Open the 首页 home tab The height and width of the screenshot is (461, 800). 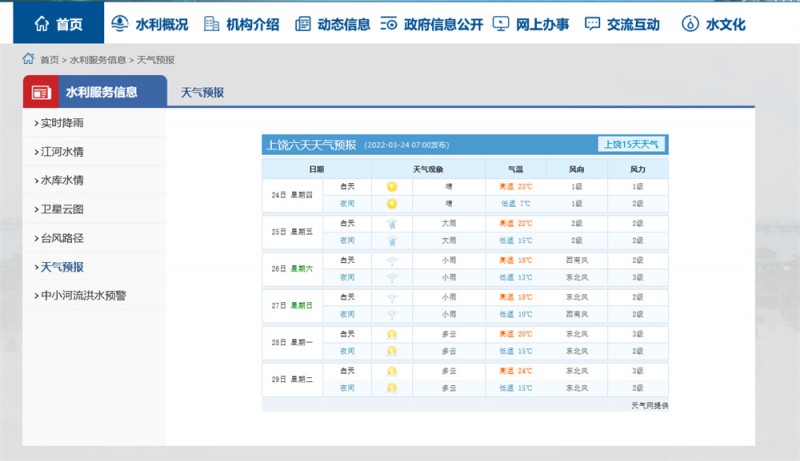[x=58, y=23]
